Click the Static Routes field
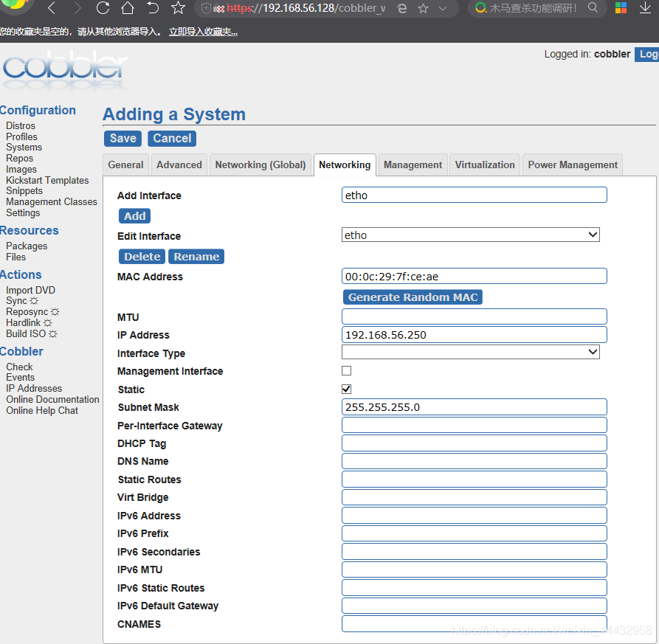 (x=474, y=479)
